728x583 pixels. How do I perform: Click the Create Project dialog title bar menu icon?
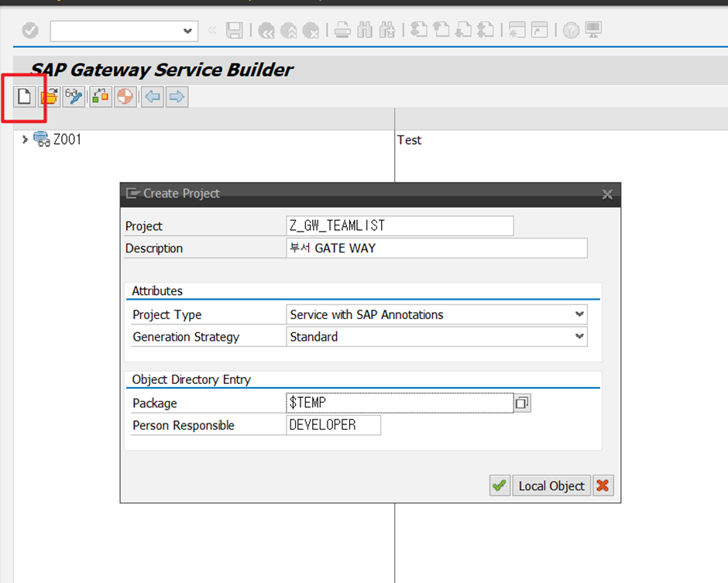point(132,194)
